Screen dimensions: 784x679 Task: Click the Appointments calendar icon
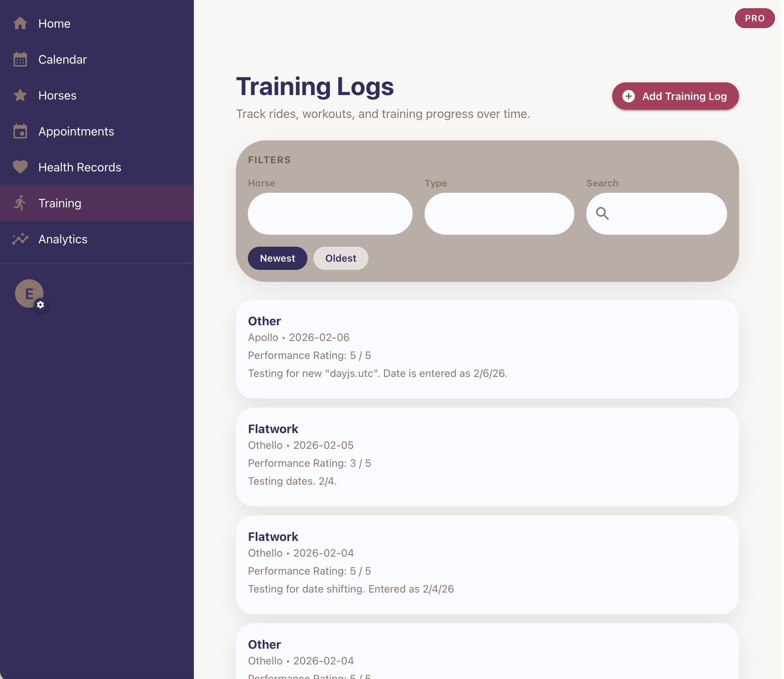point(20,131)
